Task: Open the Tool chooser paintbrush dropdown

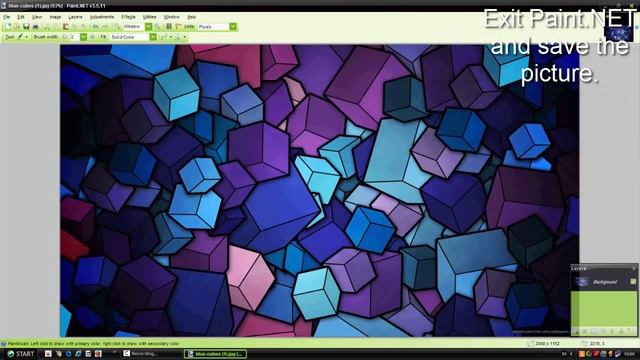Action: point(22,37)
